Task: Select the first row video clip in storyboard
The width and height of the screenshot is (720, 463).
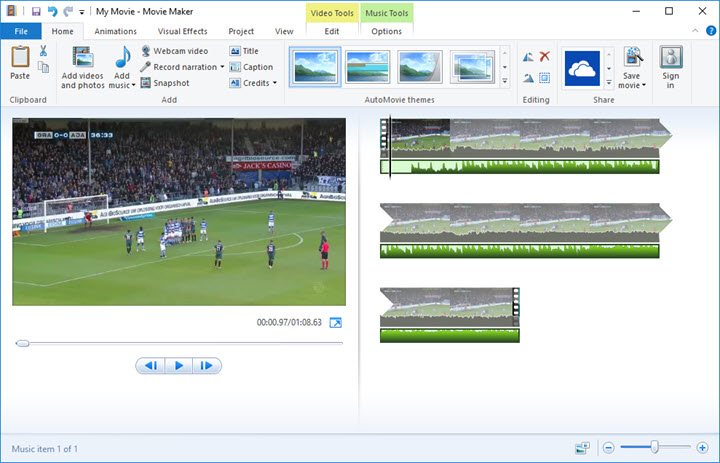Action: [x=526, y=138]
